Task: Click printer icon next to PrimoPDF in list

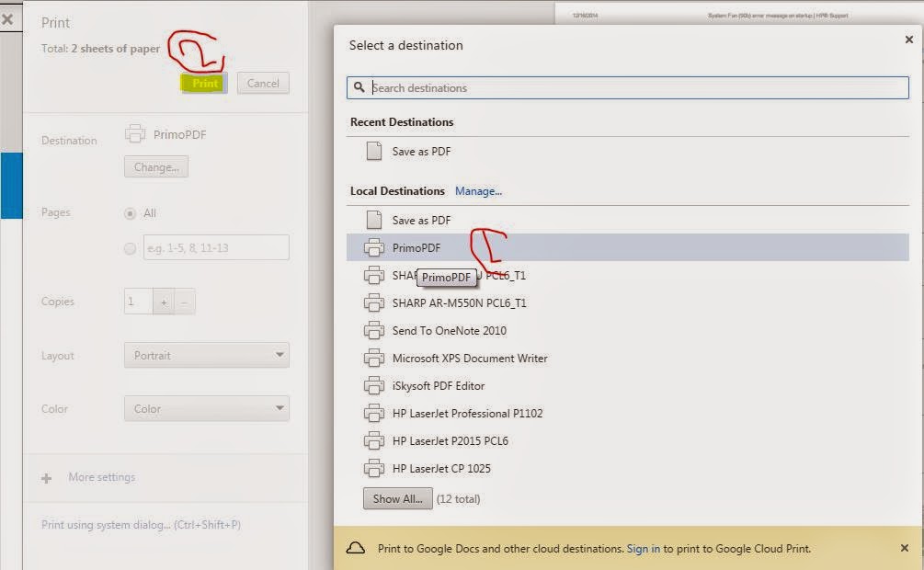Action: pyautogui.click(x=374, y=247)
